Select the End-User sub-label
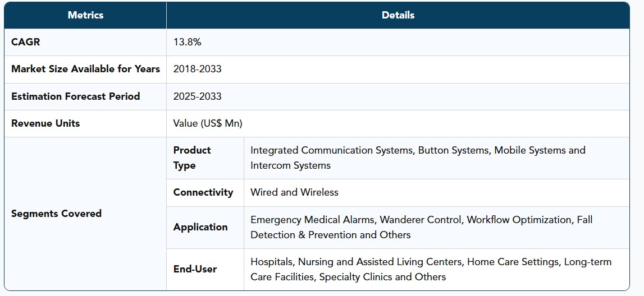644x296 pixels. click(x=195, y=269)
